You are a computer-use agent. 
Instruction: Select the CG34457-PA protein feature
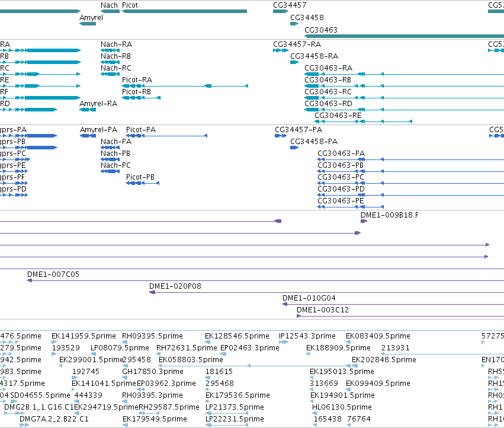[281, 136]
